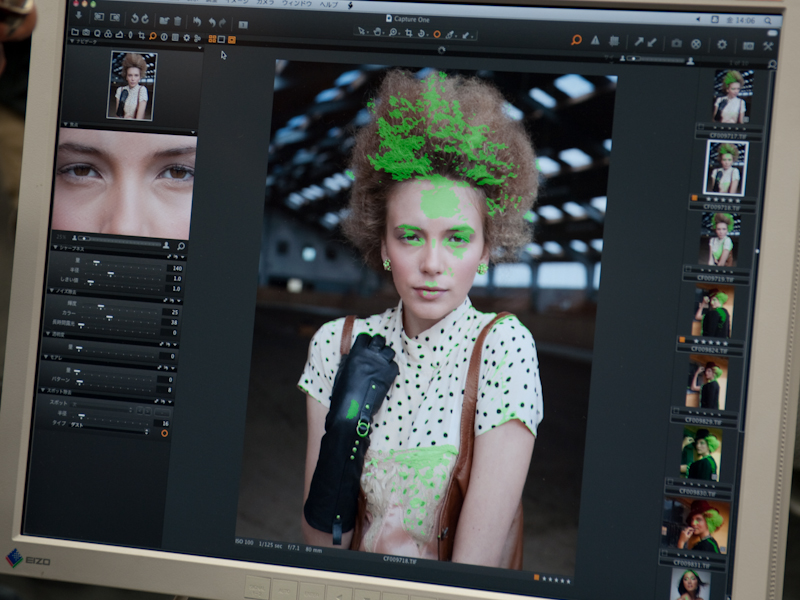Switch to single-image viewer mode icon
The height and width of the screenshot is (600, 800).
click(x=222, y=39)
